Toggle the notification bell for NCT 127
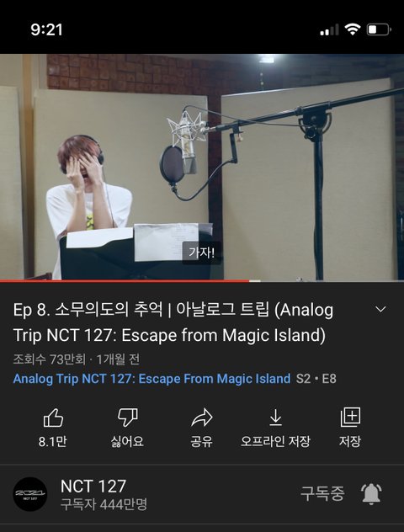404x532 pixels. click(x=371, y=494)
